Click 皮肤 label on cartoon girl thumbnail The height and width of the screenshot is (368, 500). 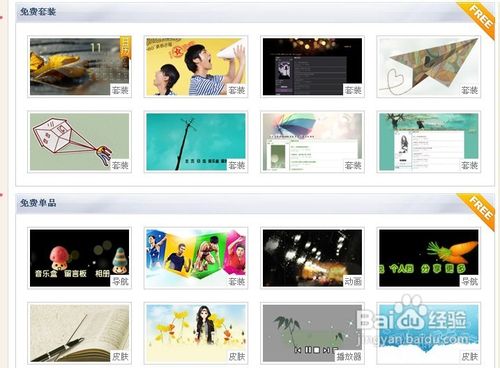point(236,357)
